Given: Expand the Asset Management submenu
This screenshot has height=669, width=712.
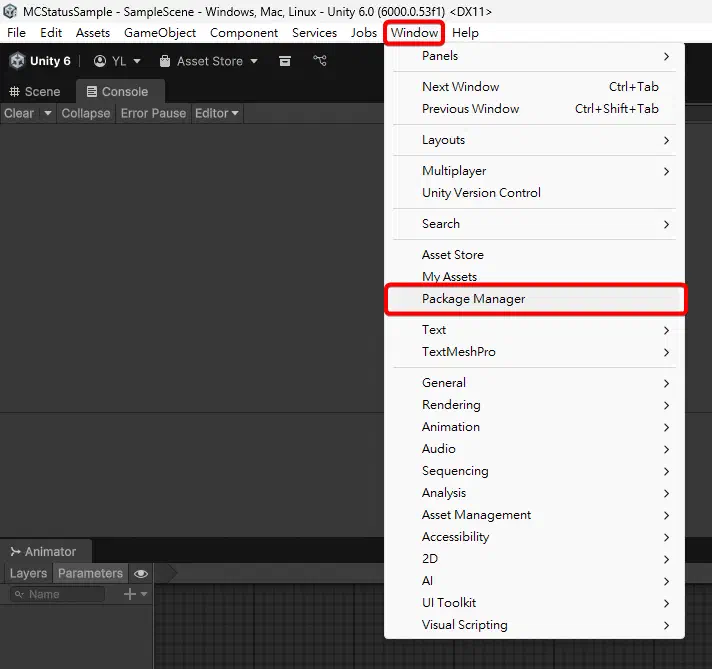Looking at the screenshot, I should [x=534, y=515].
